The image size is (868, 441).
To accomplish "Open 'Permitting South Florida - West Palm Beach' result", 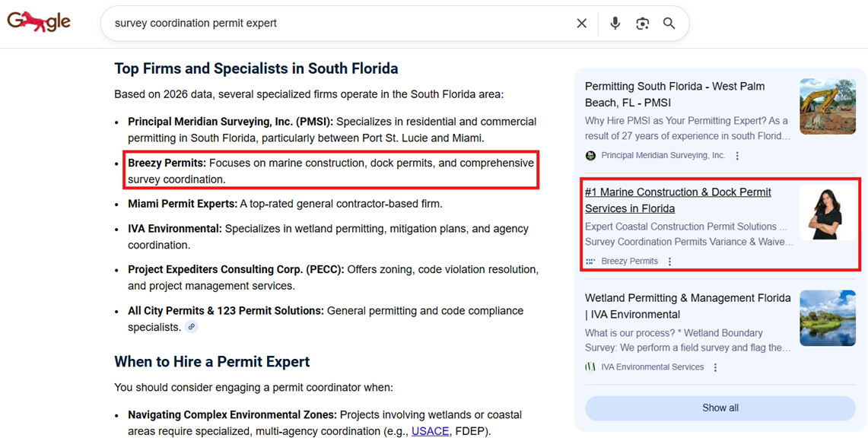I will point(676,94).
